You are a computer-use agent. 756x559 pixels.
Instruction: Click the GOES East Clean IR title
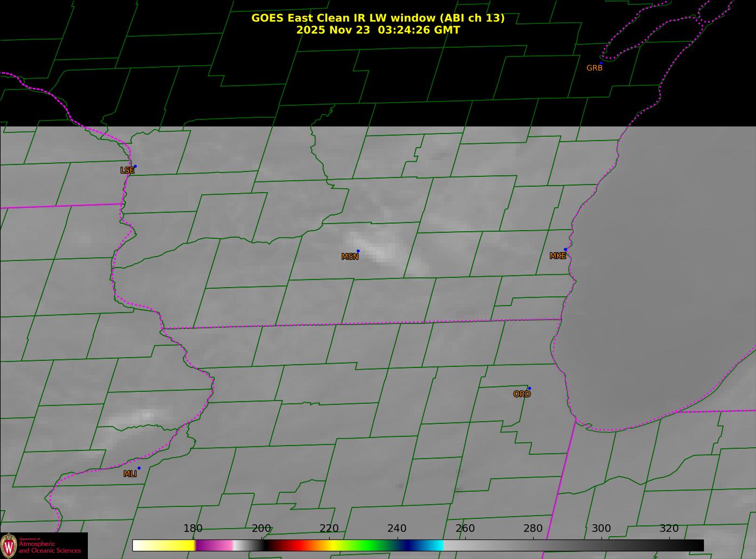click(x=377, y=18)
